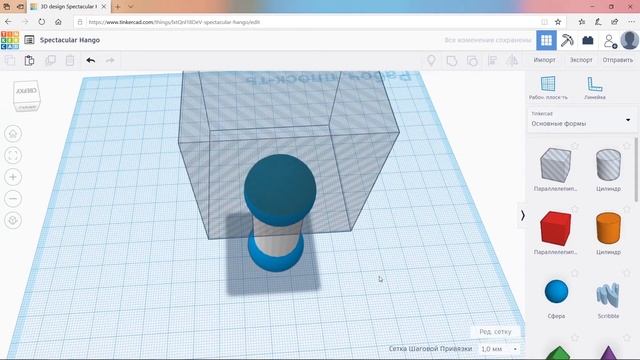Open the browser share icon
This screenshot has width=640, height=360.
coord(615,22)
